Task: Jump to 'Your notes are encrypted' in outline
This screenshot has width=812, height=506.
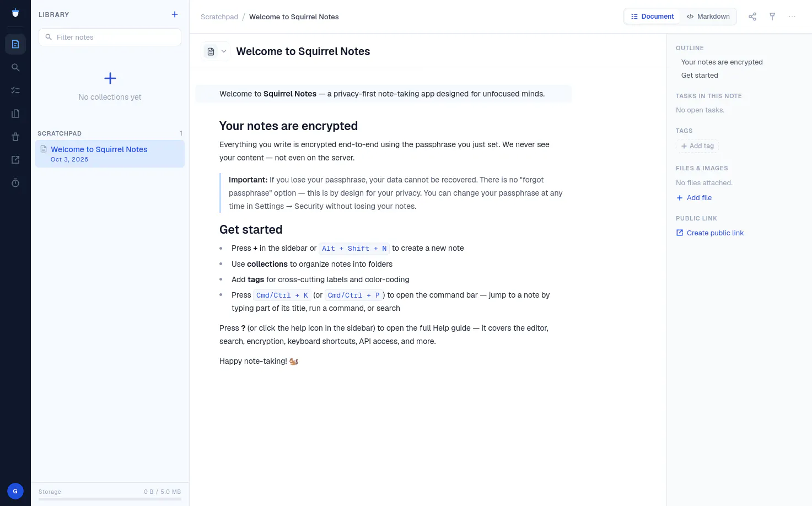Action: coord(722,62)
